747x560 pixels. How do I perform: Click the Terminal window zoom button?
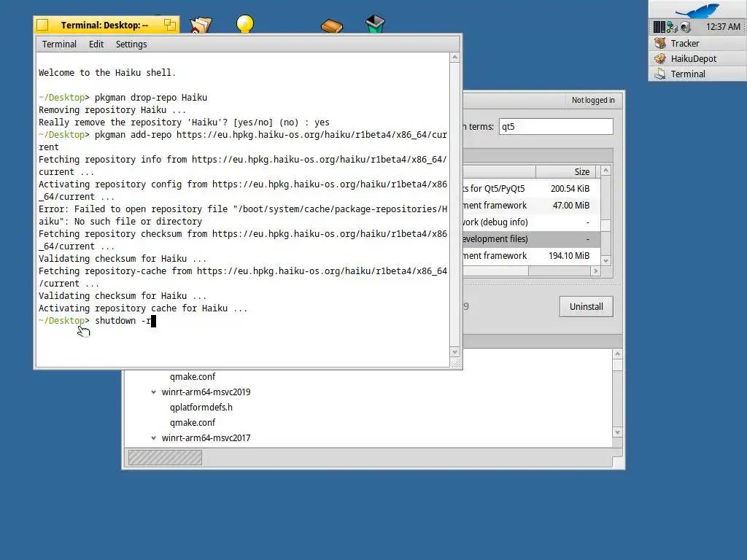tap(170, 25)
